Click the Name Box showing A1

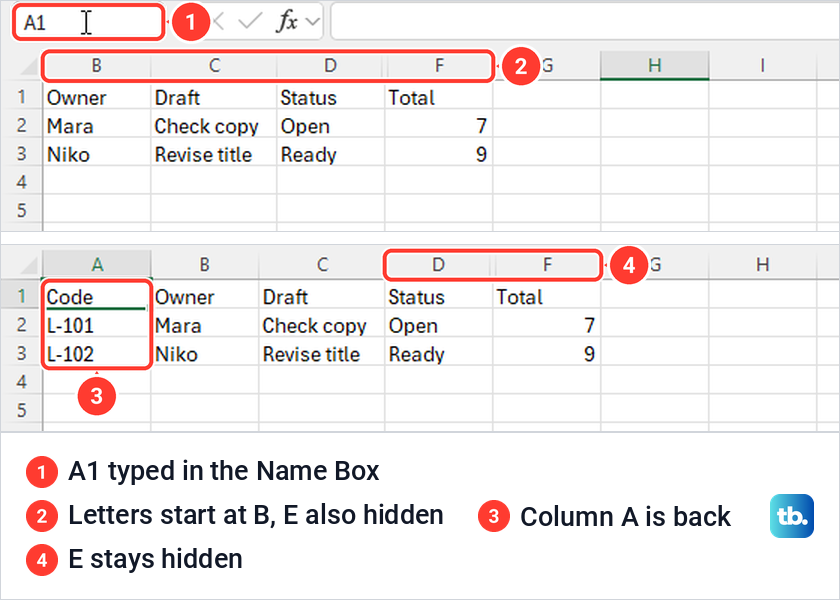point(87,22)
